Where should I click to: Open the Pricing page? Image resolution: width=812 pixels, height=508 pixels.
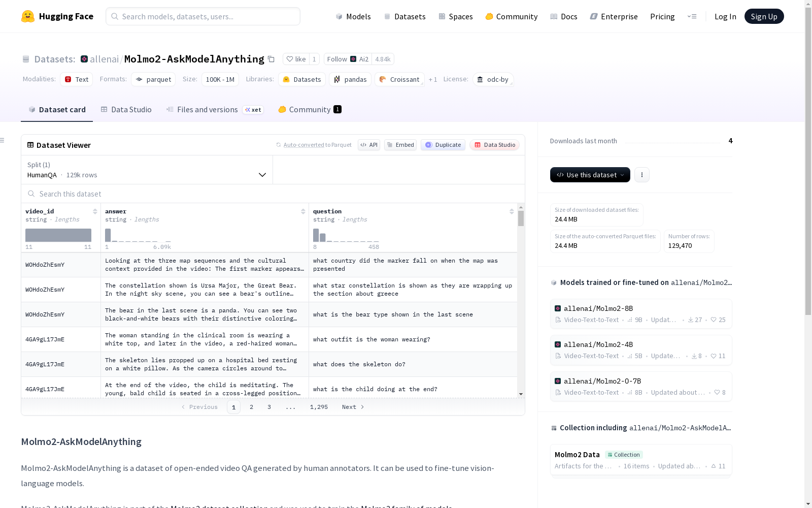point(662,16)
